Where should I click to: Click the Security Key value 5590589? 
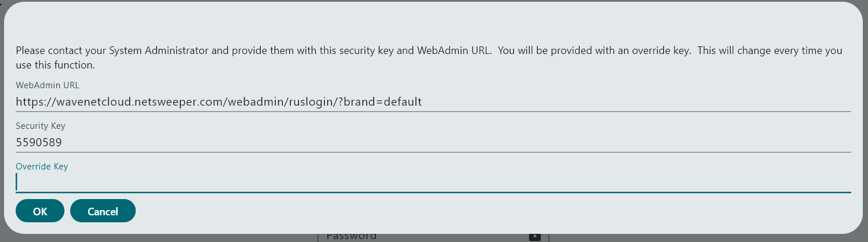point(39,142)
